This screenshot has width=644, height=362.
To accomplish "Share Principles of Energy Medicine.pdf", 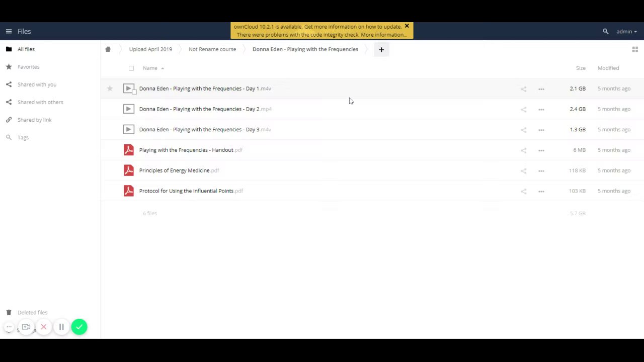I will pos(523,171).
